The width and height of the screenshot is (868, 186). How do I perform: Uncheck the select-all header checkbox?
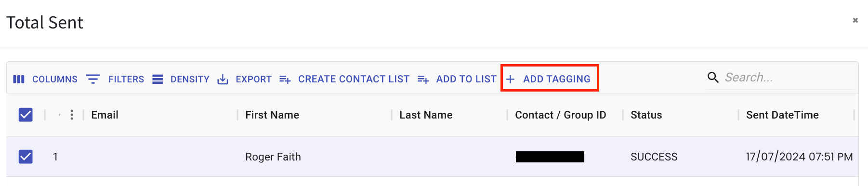26,115
